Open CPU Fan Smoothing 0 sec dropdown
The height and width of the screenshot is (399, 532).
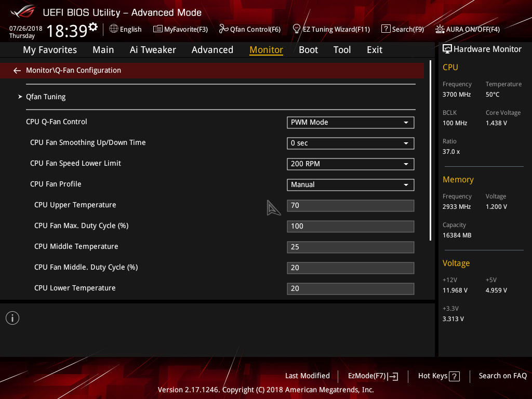pos(351,143)
